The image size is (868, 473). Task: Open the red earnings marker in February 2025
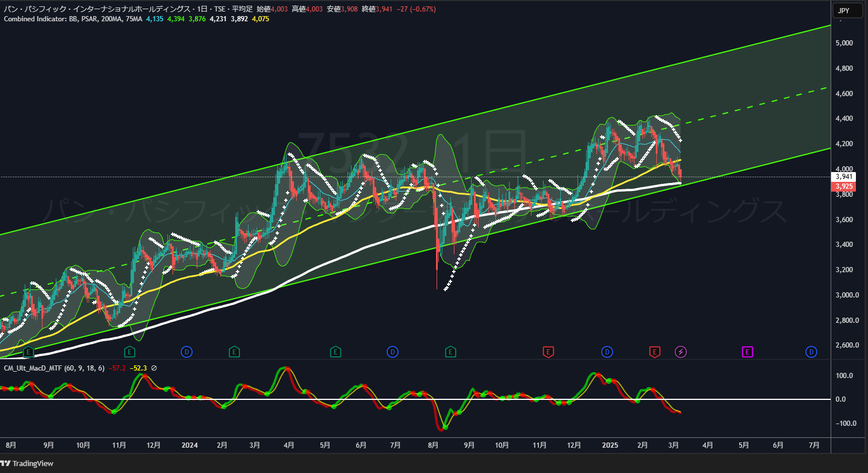654,352
